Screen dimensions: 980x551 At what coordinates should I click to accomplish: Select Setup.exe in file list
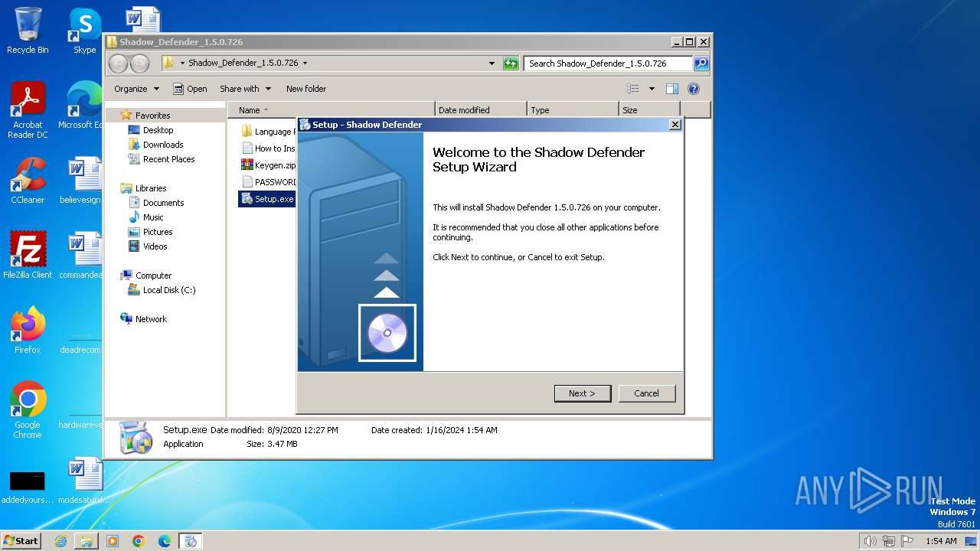(x=267, y=199)
